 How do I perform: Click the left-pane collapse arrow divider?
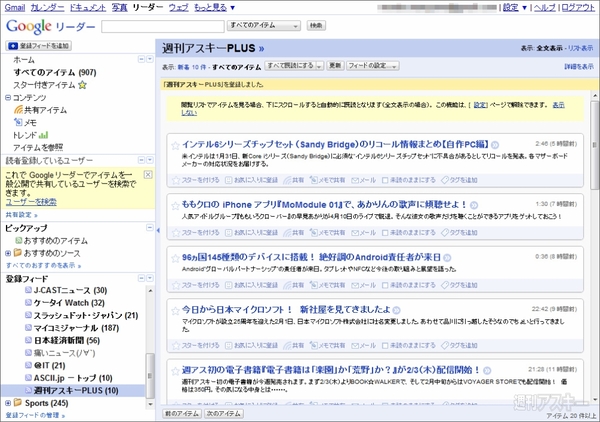click(158, 230)
